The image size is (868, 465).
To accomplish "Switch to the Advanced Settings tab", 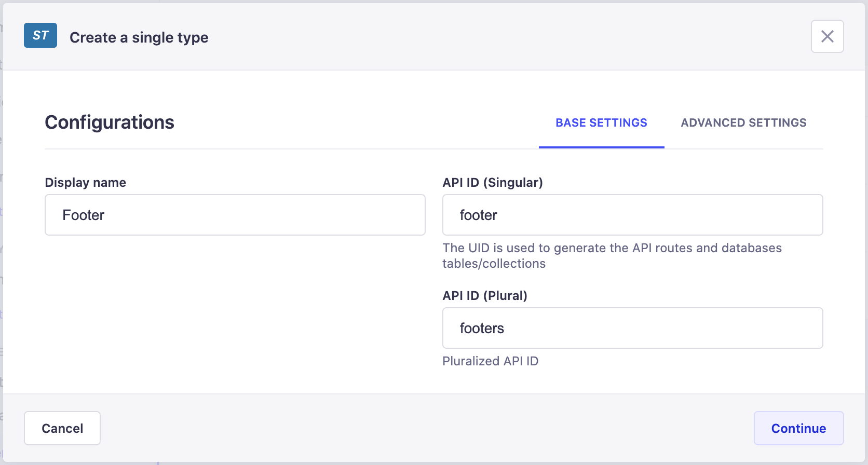I will pos(743,123).
